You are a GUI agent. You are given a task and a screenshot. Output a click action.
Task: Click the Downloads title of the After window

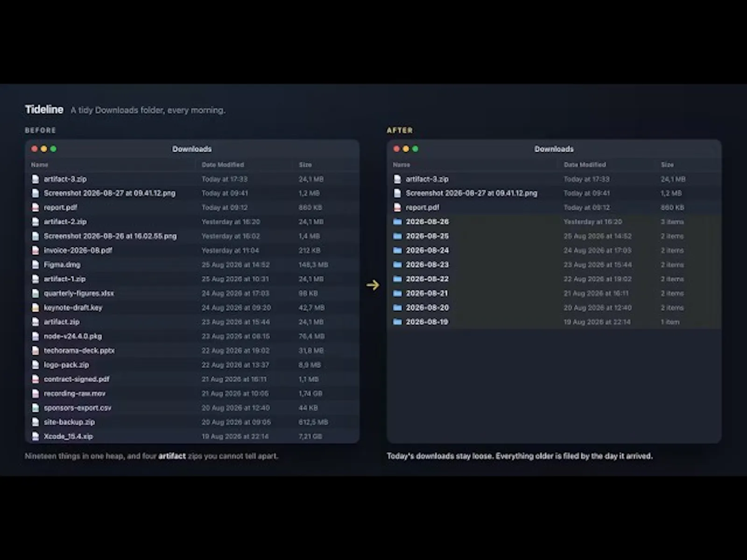(x=554, y=149)
